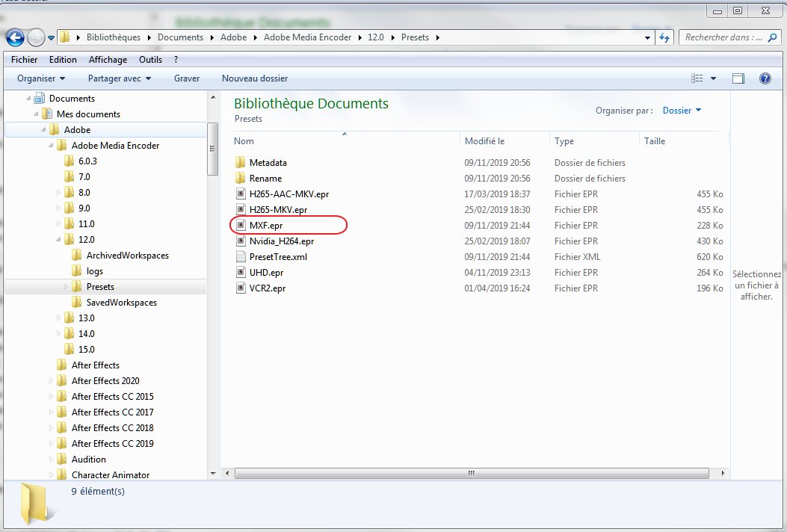Screen dimensions: 787x532
Task: Click navigation pane scroll down arrow
Action: (x=213, y=474)
